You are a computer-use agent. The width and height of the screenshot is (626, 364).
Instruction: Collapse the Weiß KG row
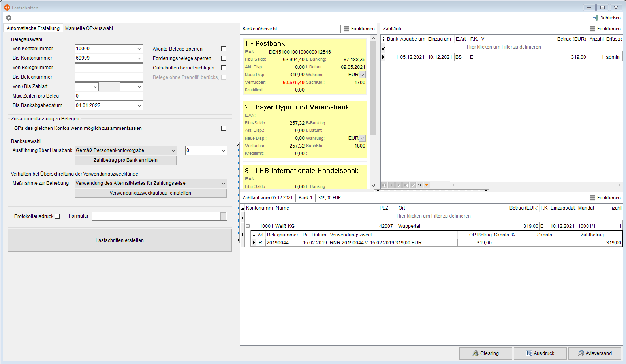click(x=248, y=226)
